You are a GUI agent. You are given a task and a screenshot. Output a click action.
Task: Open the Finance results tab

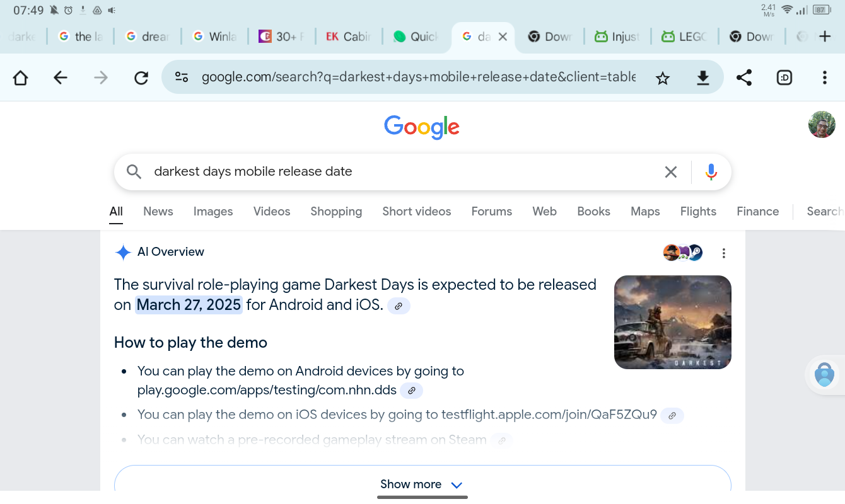coord(758,212)
